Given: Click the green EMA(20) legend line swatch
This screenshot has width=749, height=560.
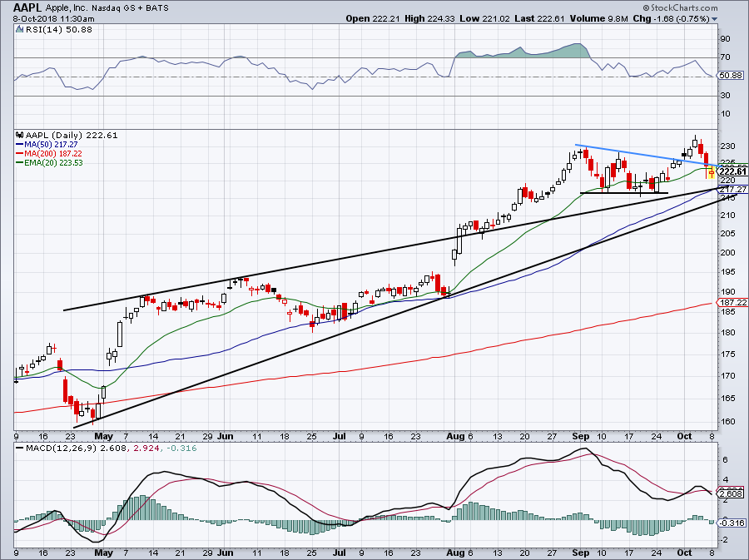Looking at the screenshot, I should click(20, 162).
